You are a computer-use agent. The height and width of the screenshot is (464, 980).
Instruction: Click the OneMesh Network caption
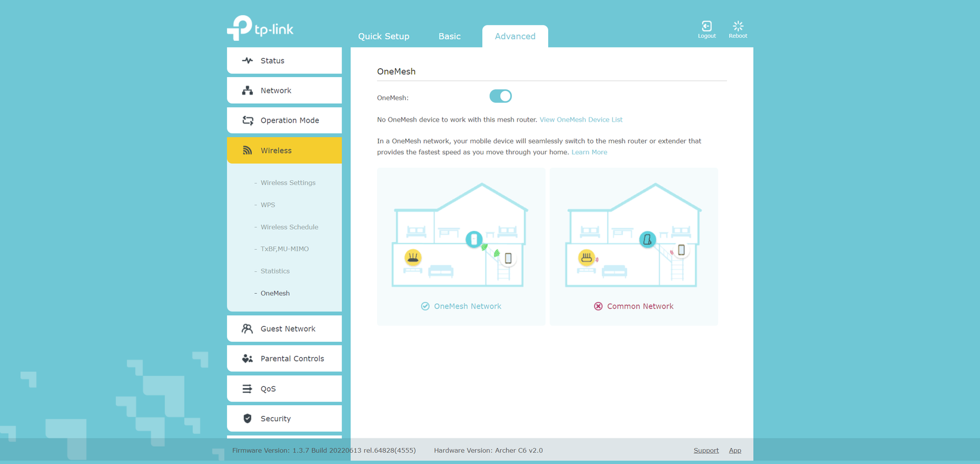(x=467, y=306)
